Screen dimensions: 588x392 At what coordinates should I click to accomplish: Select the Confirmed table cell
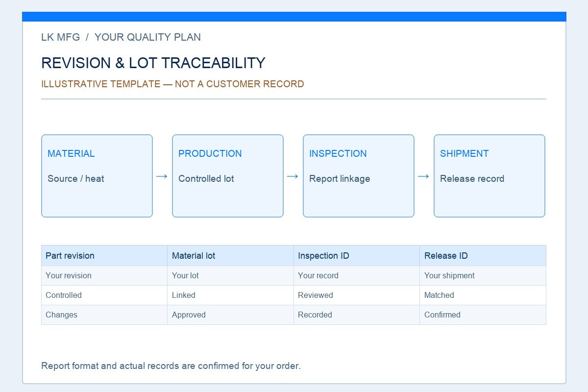coord(483,315)
